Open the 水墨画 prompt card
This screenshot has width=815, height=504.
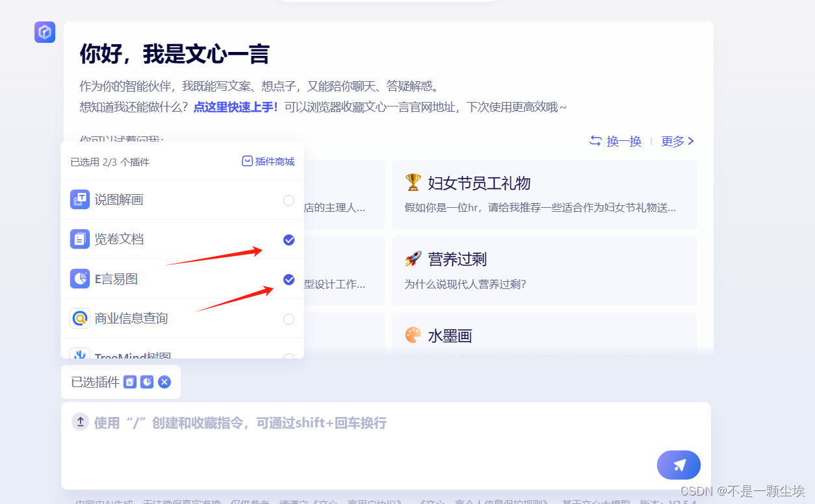545,333
